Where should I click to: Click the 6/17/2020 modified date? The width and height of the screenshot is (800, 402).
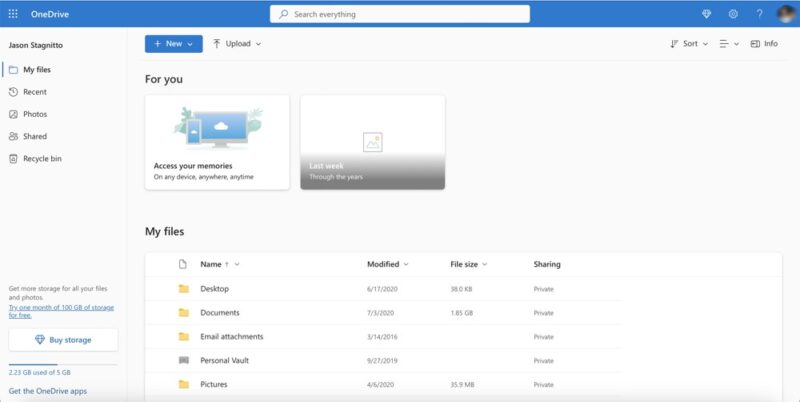[382, 289]
